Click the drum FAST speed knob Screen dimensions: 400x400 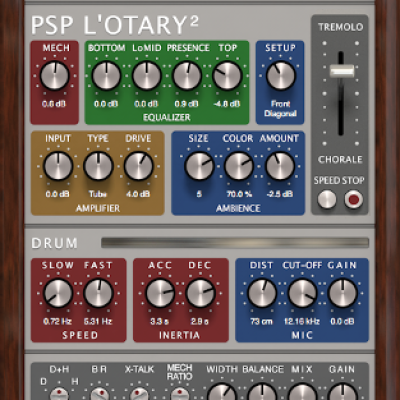98,293
